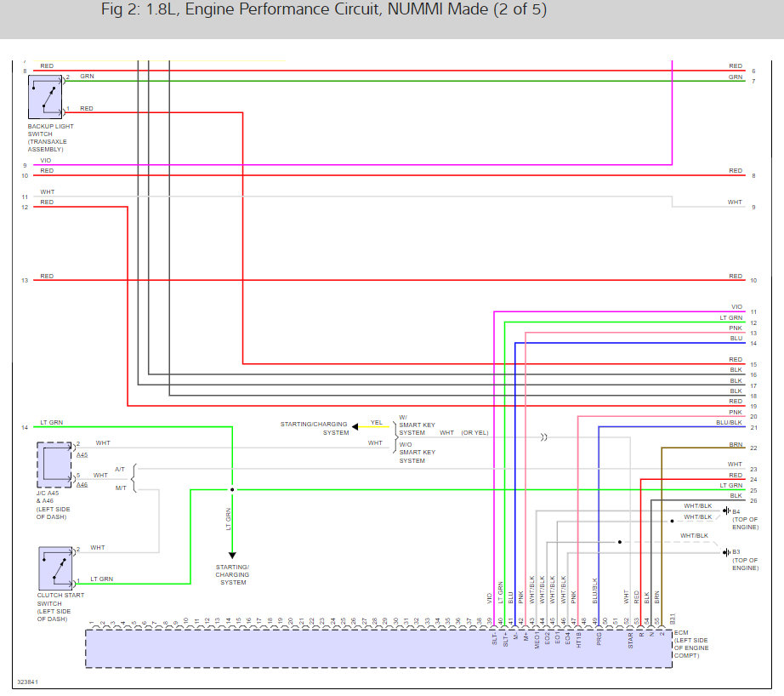Click the 'SLT-' ECM pin label

(495, 639)
